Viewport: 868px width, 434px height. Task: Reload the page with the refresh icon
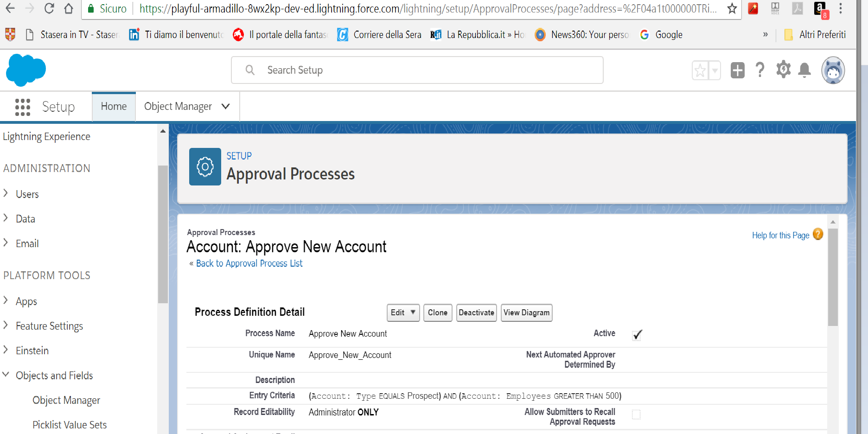pos(49,8)
